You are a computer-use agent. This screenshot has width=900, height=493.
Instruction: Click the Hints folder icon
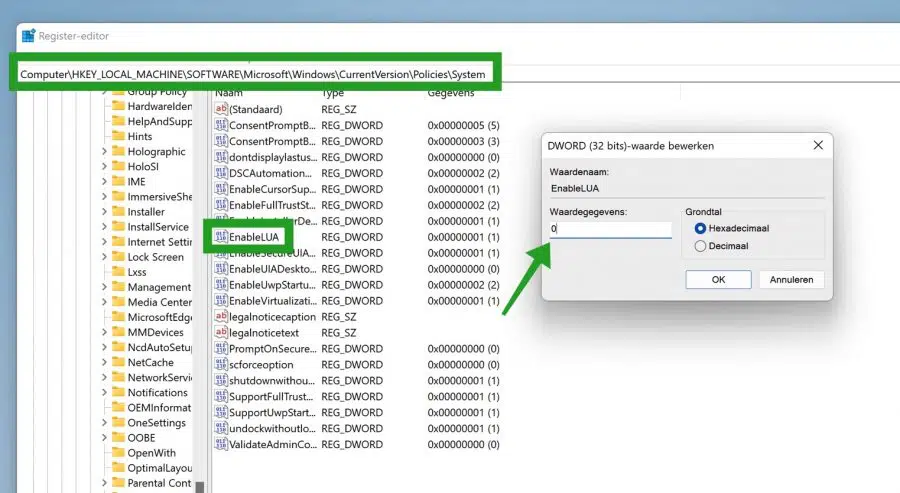(x=118, y=136)
